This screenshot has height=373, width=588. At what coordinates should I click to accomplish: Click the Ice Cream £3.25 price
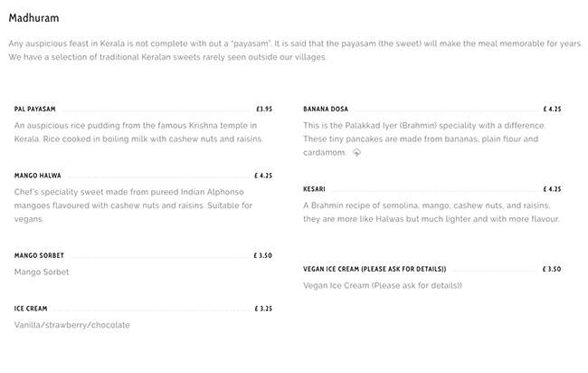263,309
